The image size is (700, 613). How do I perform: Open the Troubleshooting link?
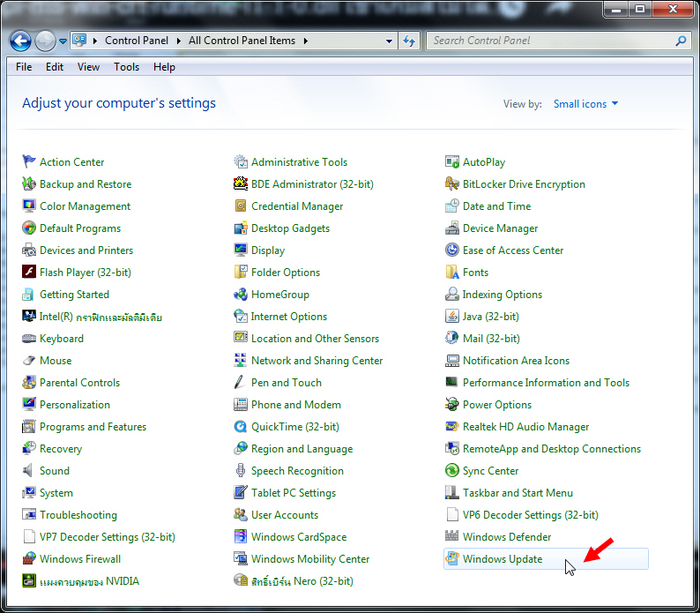pos(78,515)
